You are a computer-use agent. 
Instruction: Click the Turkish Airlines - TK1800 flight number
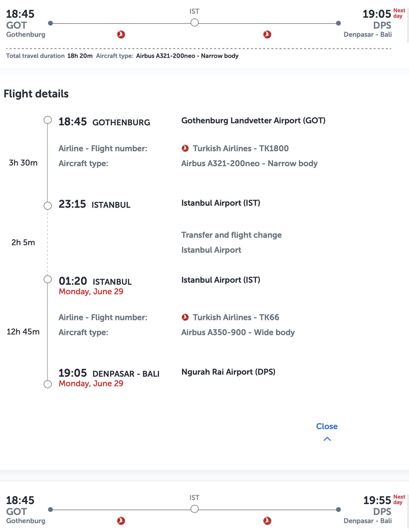point(241,148)
